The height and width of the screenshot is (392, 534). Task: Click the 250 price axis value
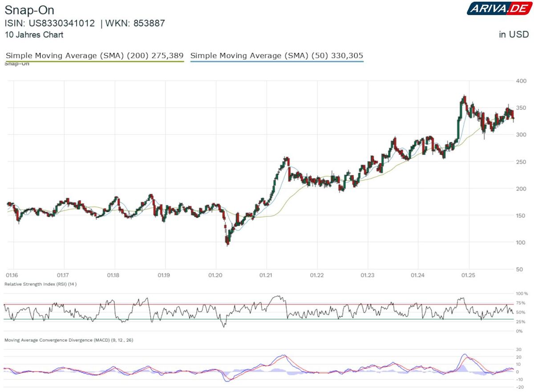point(521,162)
